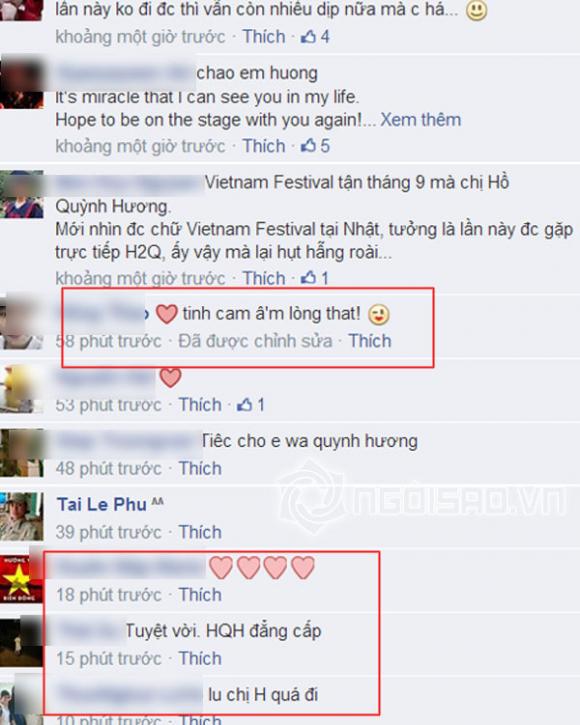Screen dimensions: 580x725
Task: Like the 'chao em huong' comment via Thích
Action: (264, 146)
